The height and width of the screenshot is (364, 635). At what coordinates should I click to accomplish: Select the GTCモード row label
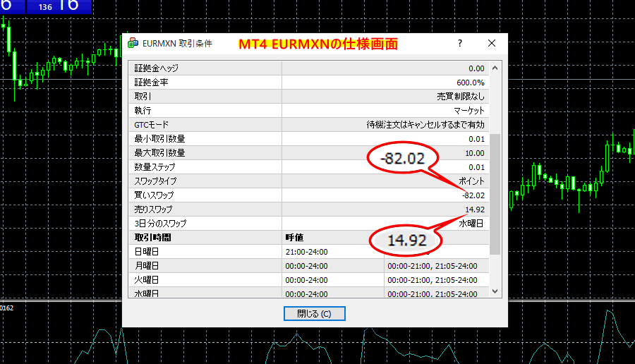pyautogui.click(x=151, y=125)
